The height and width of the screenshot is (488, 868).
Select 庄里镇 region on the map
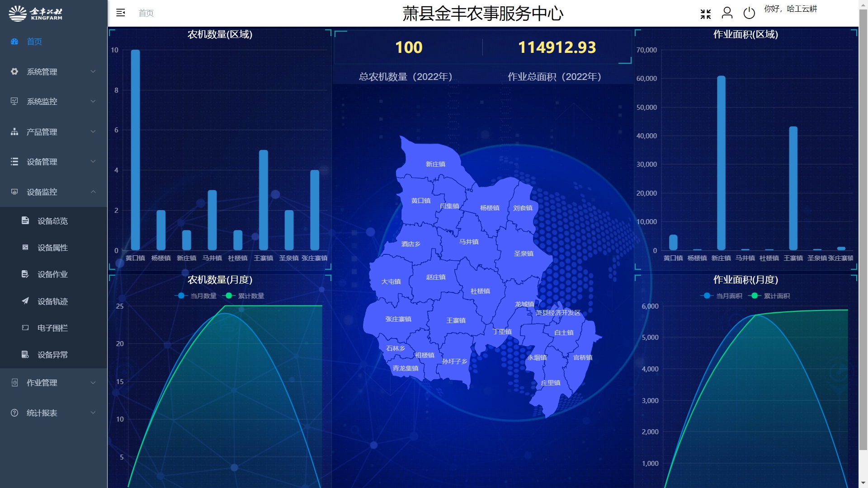551,383
